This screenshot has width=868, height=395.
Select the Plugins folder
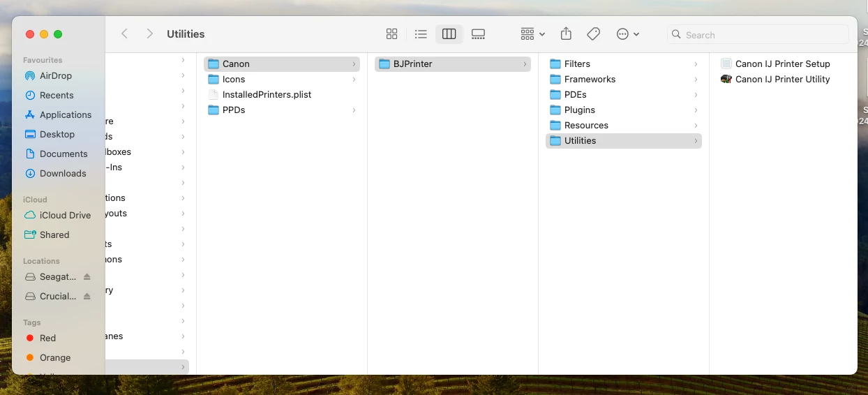(x=624, y=110)
